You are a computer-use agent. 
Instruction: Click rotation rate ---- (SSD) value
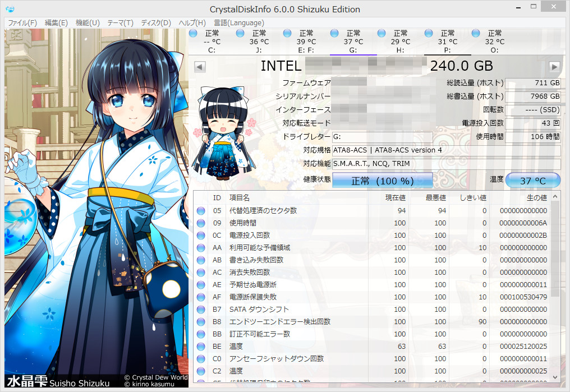[x=533, y=110]
